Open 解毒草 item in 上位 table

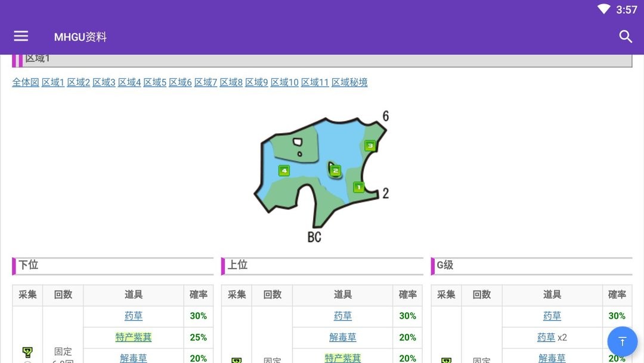[343, 337]
